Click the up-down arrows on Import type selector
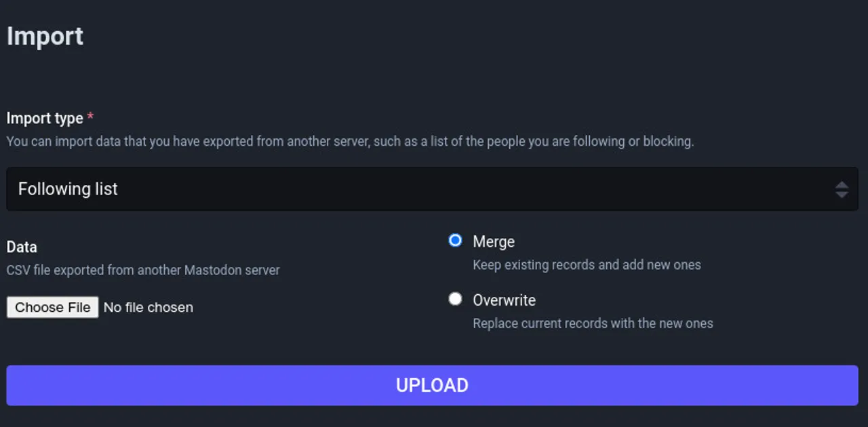Image resolution: width=868 pixels, height=427 pixels. 842,189
